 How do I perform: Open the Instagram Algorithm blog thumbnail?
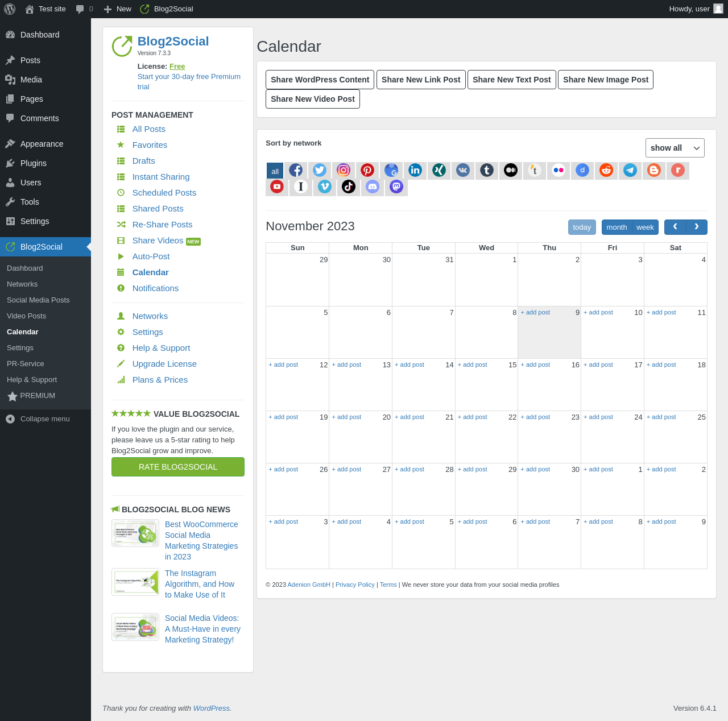click(135, 582)
